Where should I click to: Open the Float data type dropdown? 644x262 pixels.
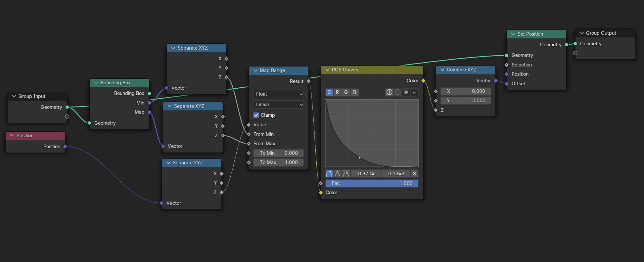(x=278, y=94)
